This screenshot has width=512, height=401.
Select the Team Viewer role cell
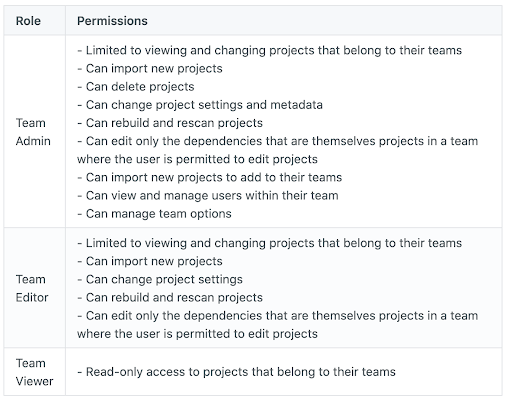click(x=34, y=372)
